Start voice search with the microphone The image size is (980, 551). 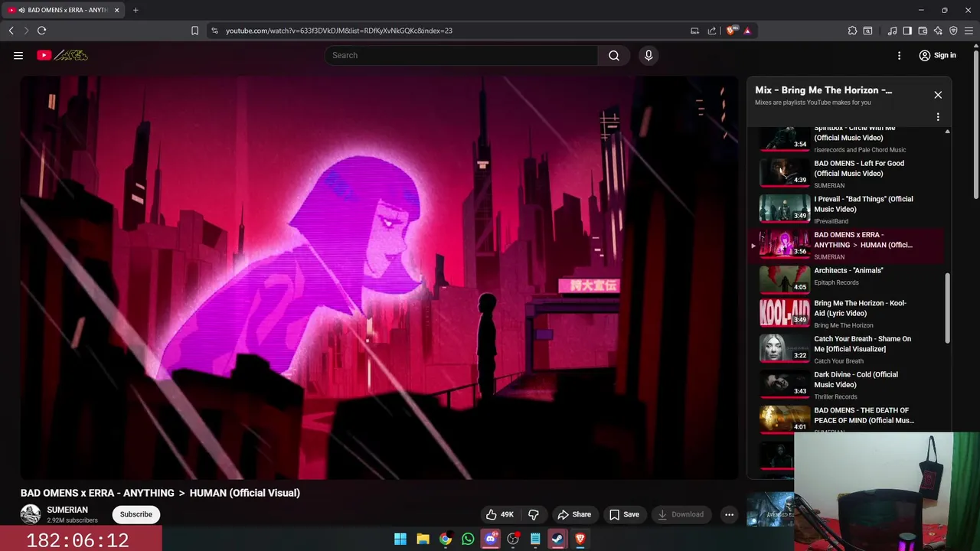pyautogui.click(x=648, y=55)
